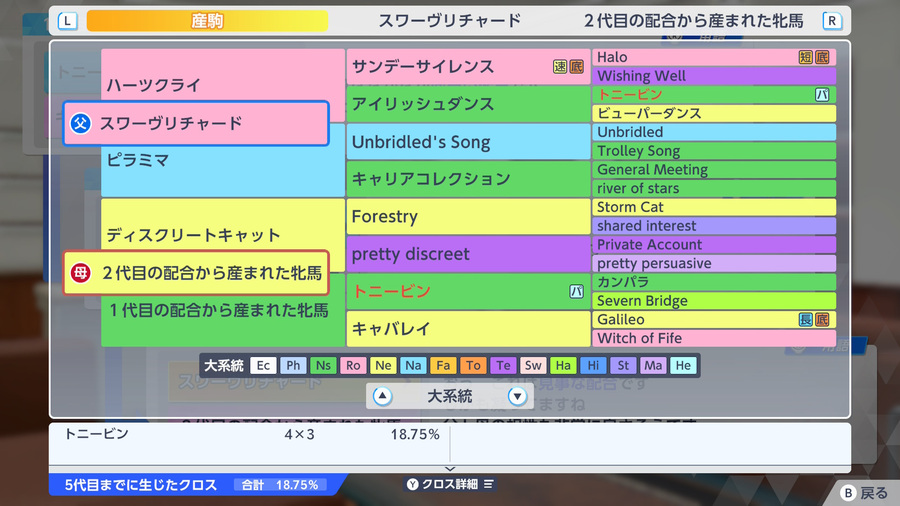Select the 2代目の配合から産まれた牝馬 header tab
Screen dimensions: 900x506
tap(693, 21)
